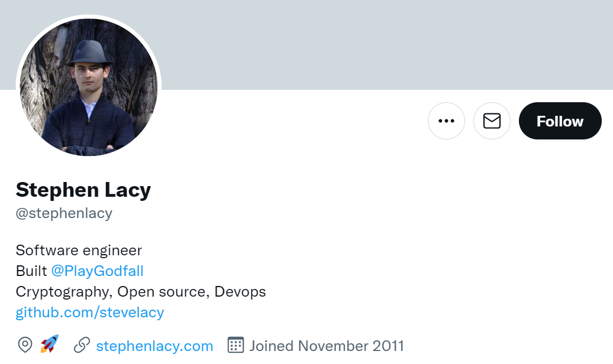Open the @PlayGodfall mention link
The height and width of the screenshot is (364, 613).
[97, 271]
